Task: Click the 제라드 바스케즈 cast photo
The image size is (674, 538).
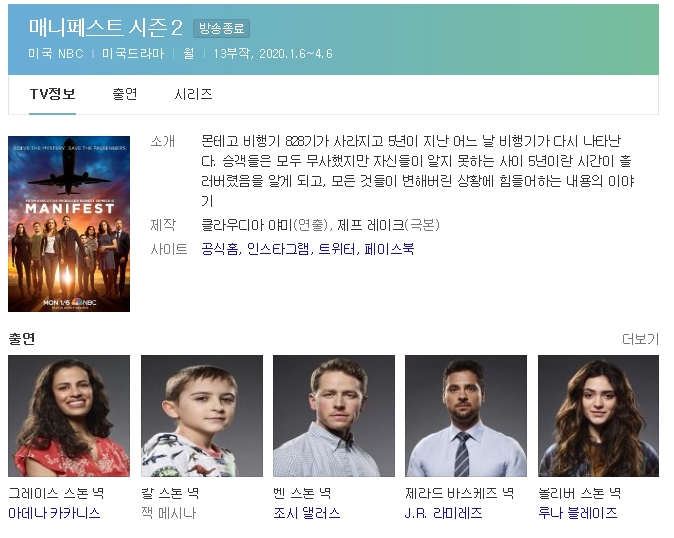Action: click(x=466, y=416)
